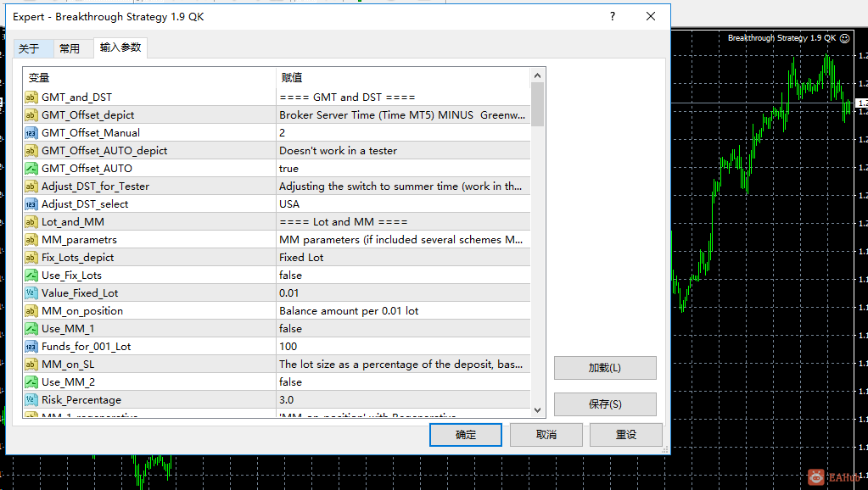Click the string icon beside GMT_and_DST
The height and width of the screenshot is (490, 868).
(31, 97)
